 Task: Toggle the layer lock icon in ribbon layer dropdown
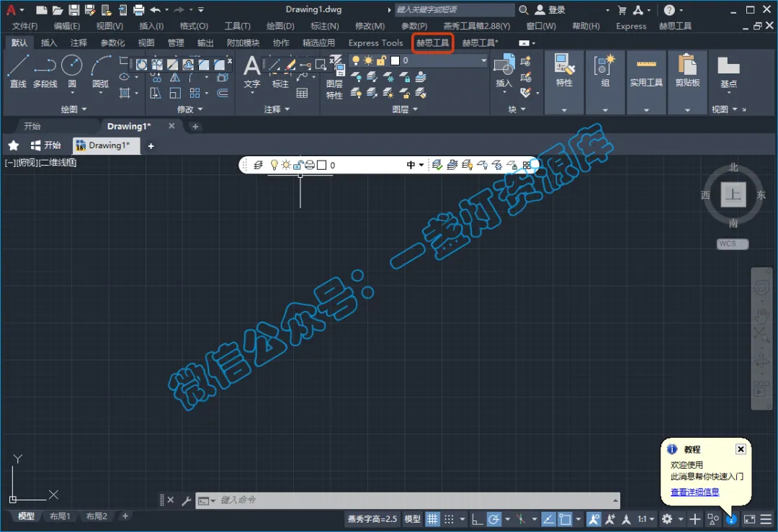[382, 60]
